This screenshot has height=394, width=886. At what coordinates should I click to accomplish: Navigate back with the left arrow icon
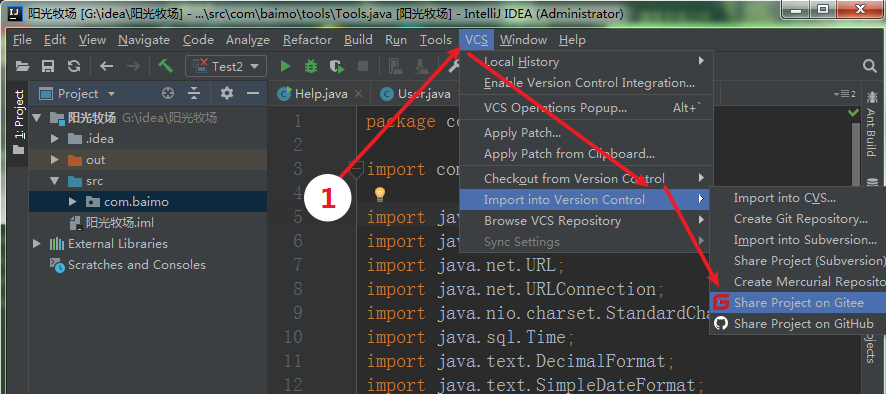107,67
